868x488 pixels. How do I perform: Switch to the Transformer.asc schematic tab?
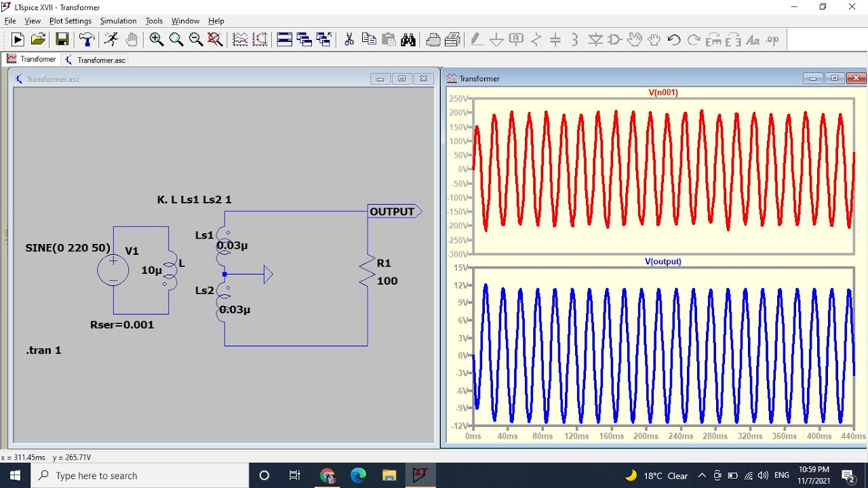[95, 60]
